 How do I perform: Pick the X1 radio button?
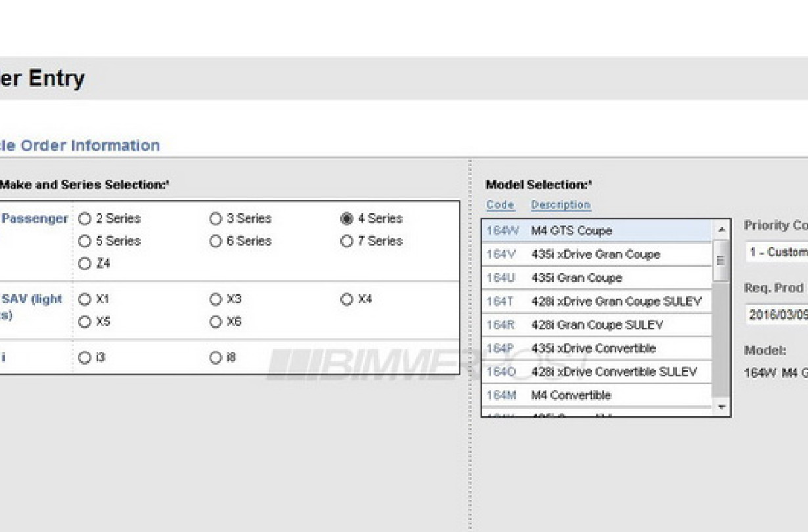coord(84,299)
